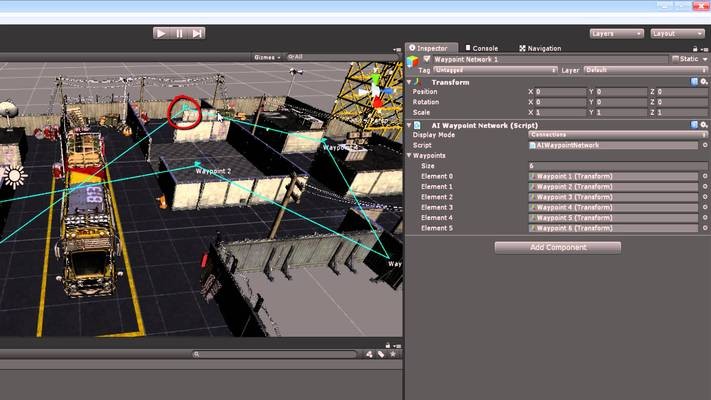
Task: Toggle the Static checkbox
Action: (674, 59)
